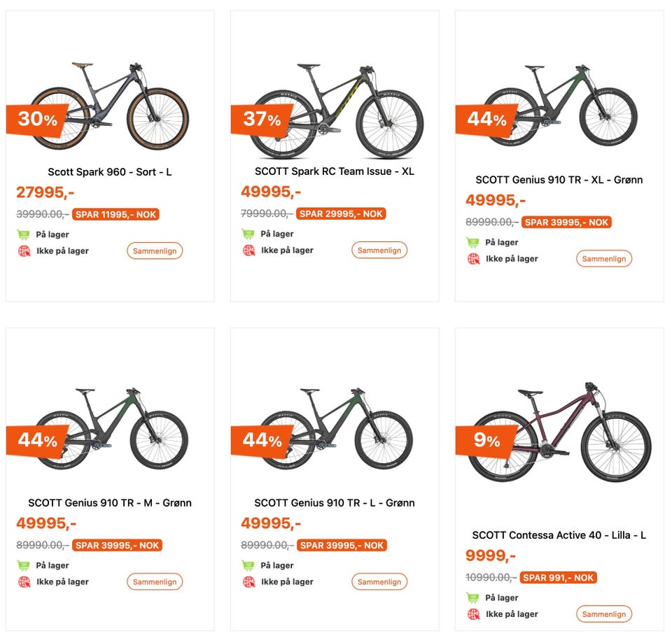The height and width of the screenshot is (638, 672).
Task: Click the Scott Spark 960 bike image
Action: pyautogui.click(x=111, y=105)
